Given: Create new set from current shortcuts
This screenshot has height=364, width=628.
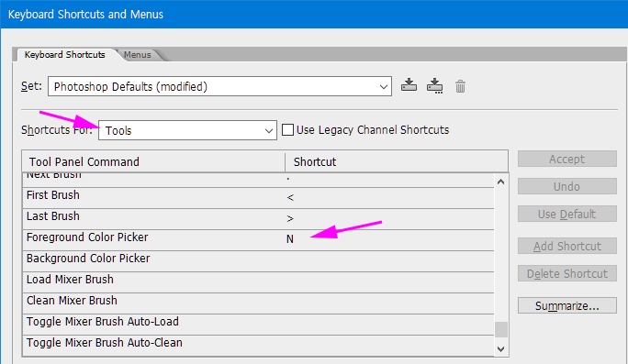Looking at the screenshot, I should pos(434,85).
